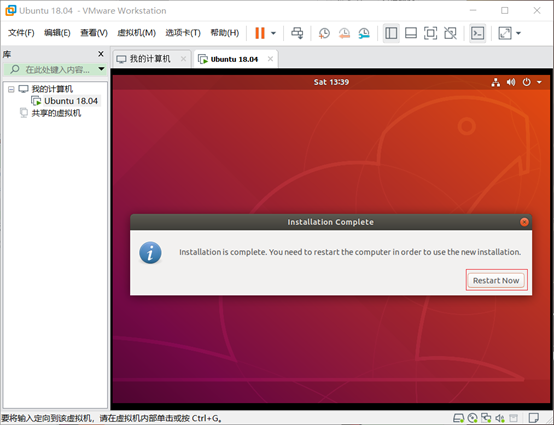Open the 帮助(H) menu

(225, 33)
